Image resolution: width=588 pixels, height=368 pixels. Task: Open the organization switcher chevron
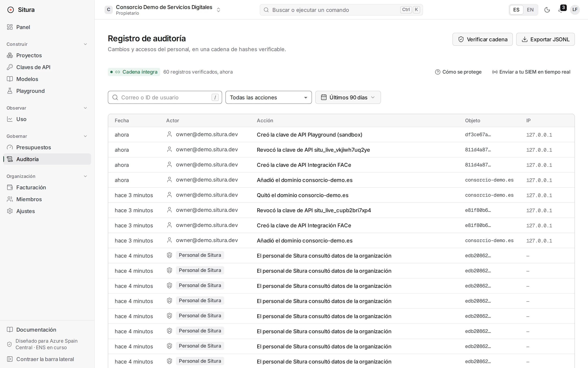[218, 10]
